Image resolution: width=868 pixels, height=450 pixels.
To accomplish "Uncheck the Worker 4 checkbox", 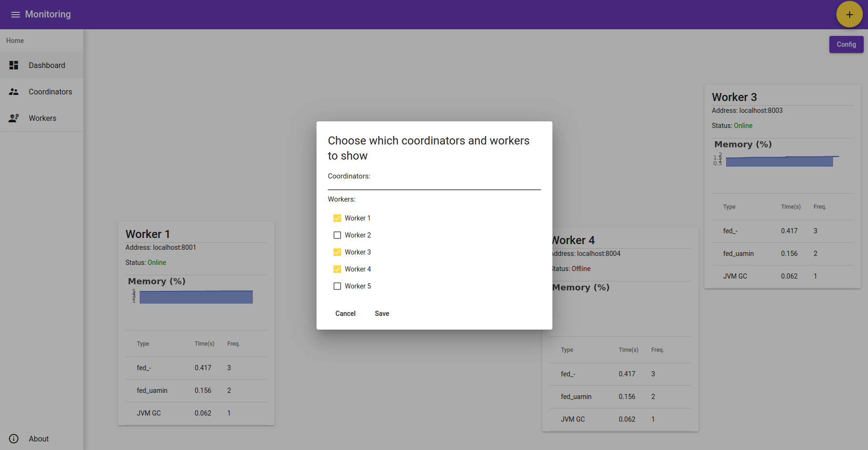I will point(337,269).
